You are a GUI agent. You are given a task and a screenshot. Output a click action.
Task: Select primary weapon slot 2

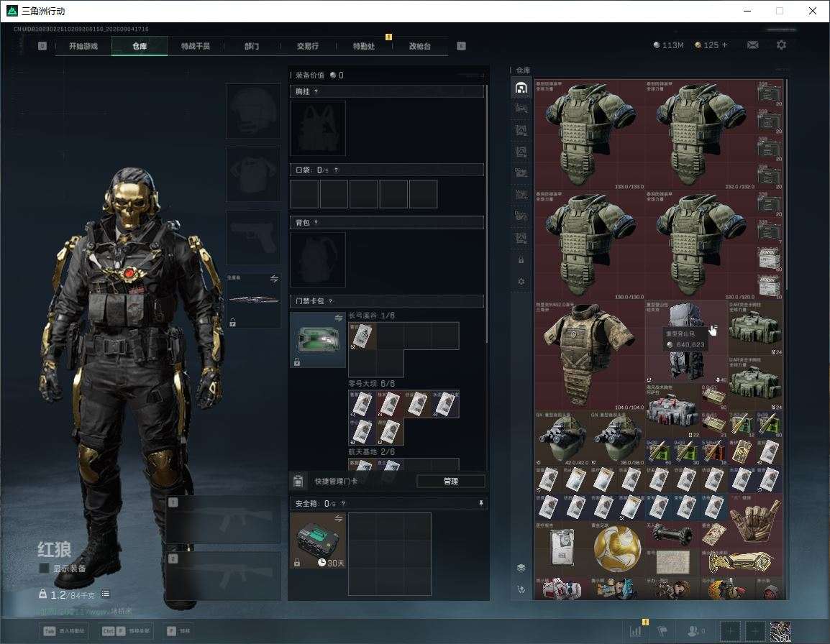(224, 576)
